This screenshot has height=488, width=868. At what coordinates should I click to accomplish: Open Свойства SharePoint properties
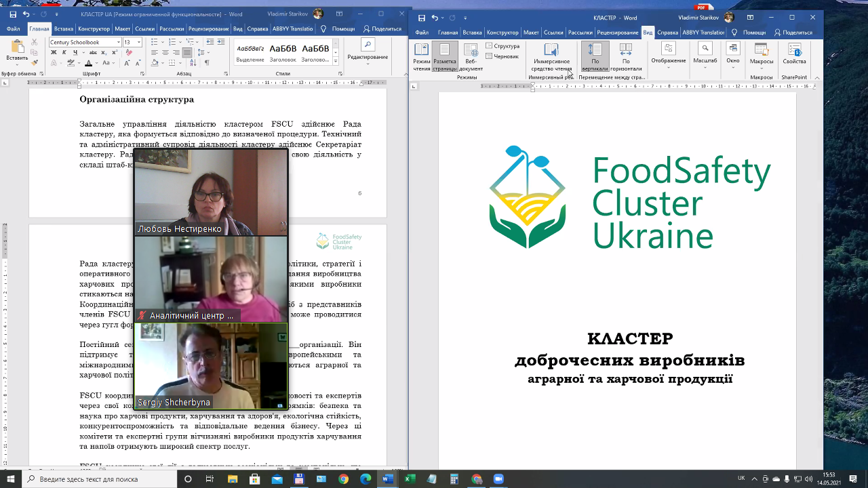click(794, 53)
